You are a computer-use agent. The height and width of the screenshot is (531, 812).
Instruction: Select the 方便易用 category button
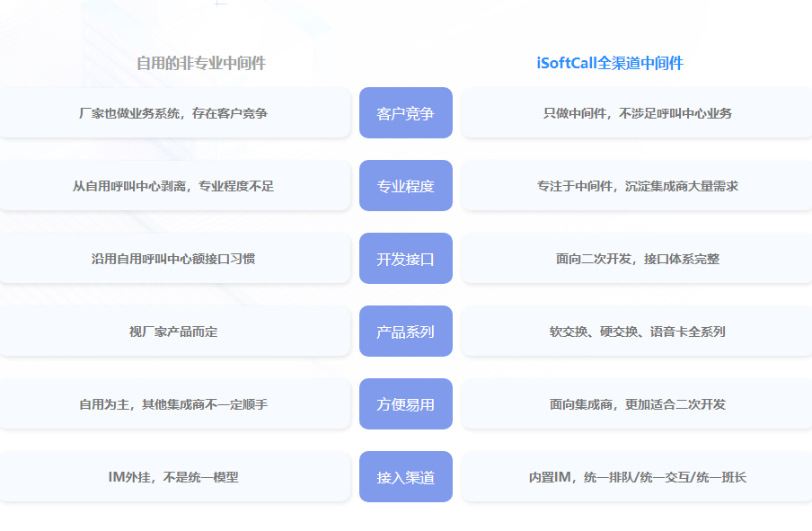click(x=405, y=404)
